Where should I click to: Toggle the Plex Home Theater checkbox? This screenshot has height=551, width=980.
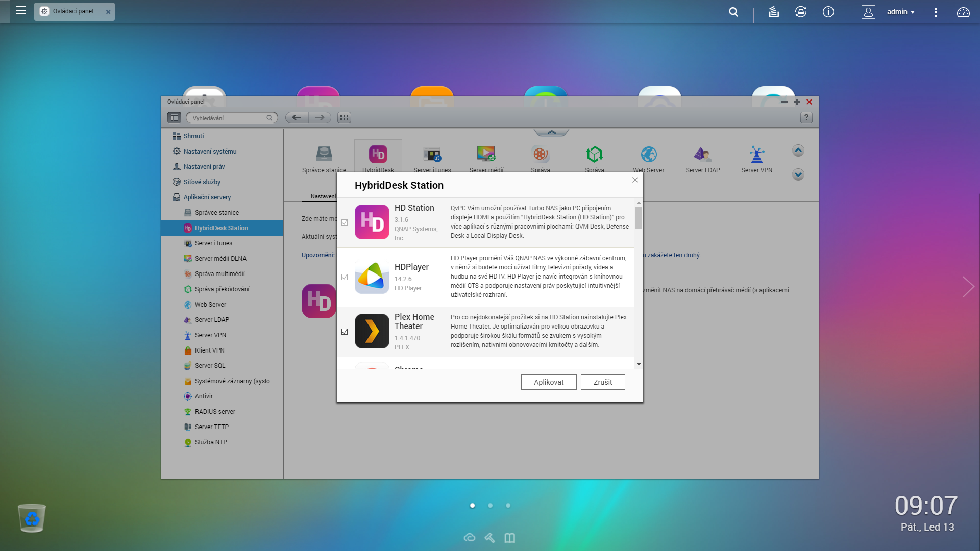(x=345, y=332)
